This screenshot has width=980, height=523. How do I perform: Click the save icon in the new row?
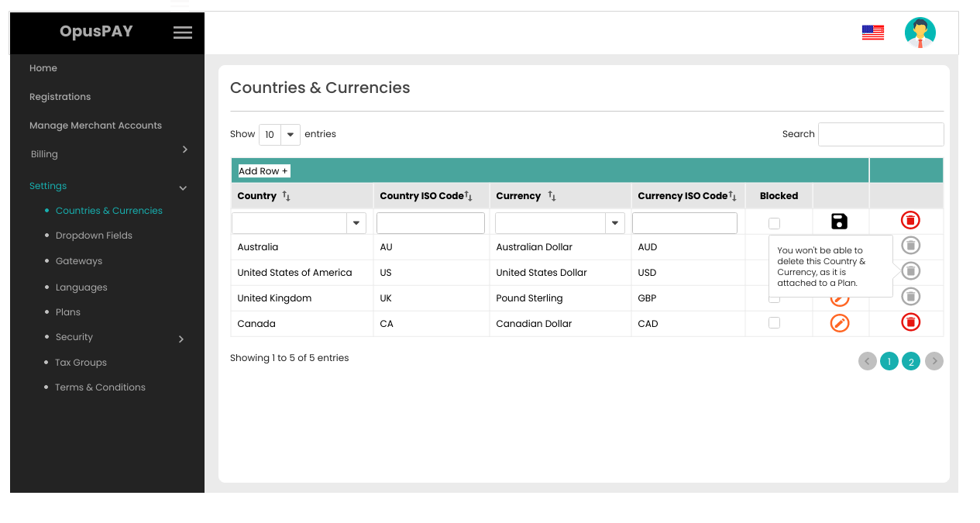click(x=839, y=222)
